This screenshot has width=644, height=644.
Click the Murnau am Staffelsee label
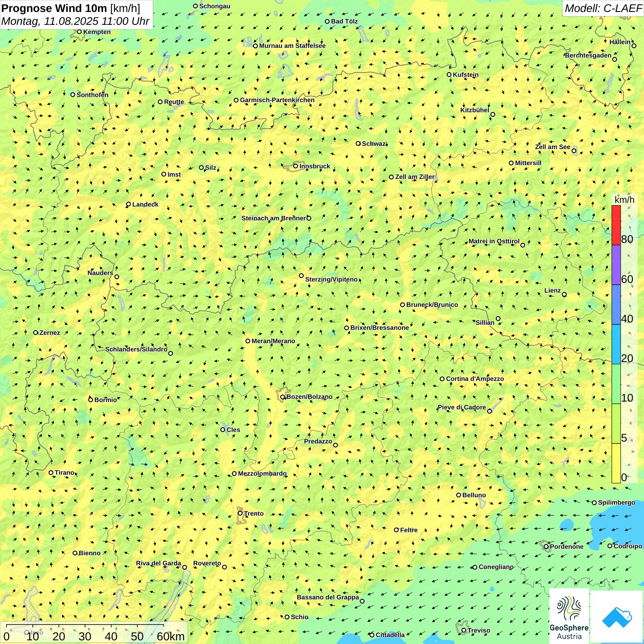pos(292,46)
